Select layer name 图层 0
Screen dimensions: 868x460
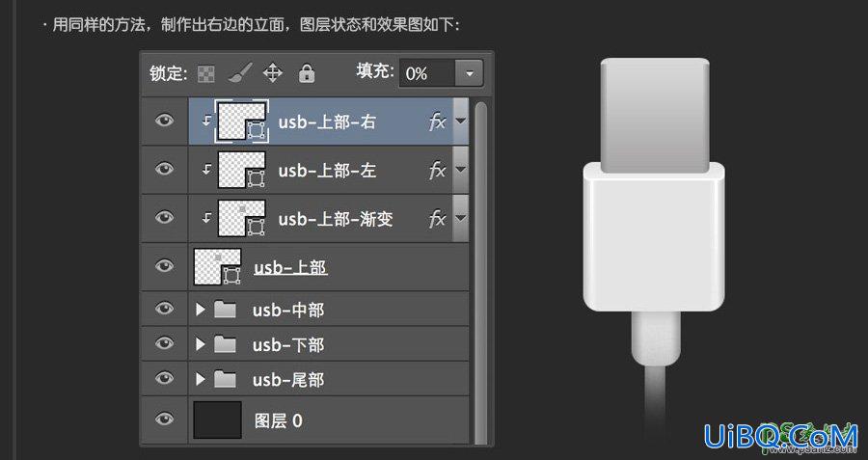pyautogui.click(x=279, y=420)
